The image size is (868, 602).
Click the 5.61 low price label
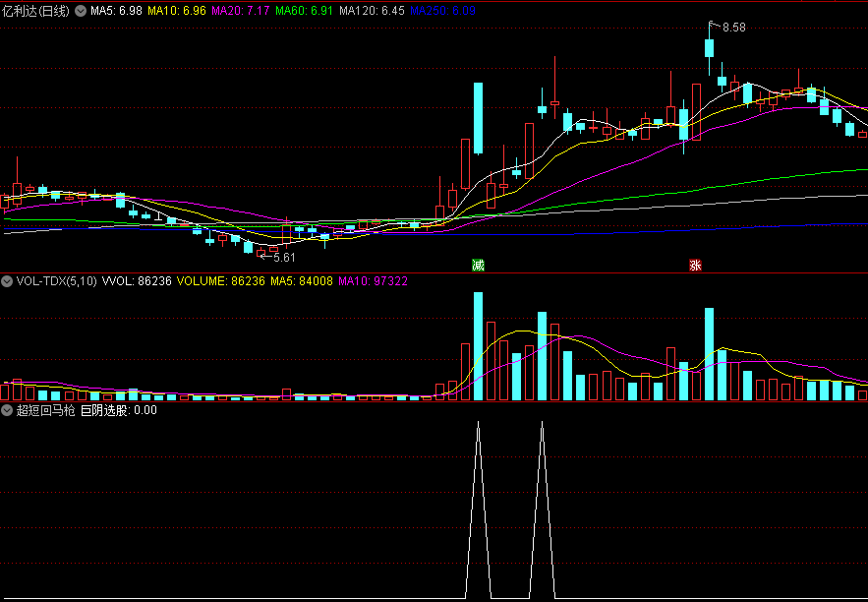click(x=284, y=257)
